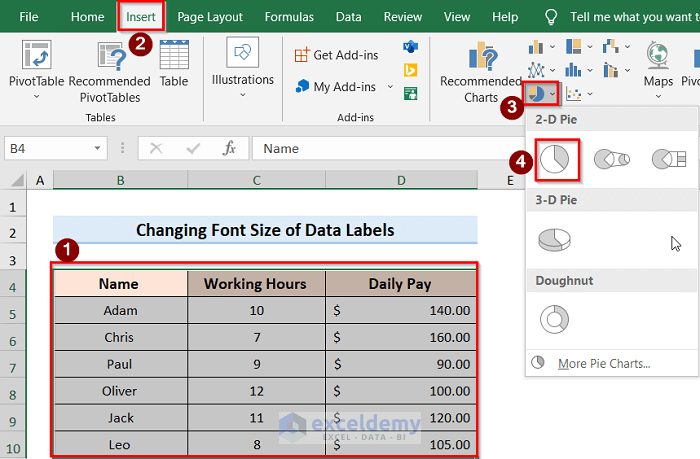The width and height of the screenshot is (700, 459).
Task: Click the Insert Function fx icon
Action: click(229, 148)
